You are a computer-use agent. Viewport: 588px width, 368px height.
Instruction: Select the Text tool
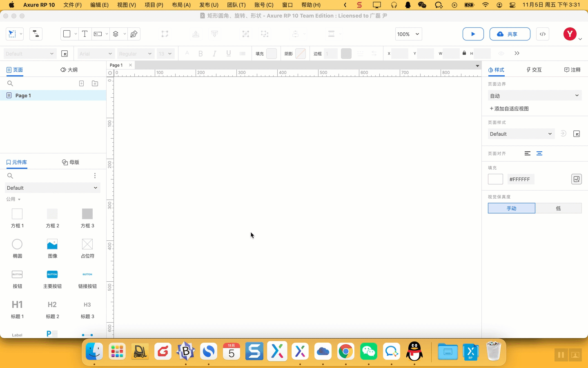85,34
